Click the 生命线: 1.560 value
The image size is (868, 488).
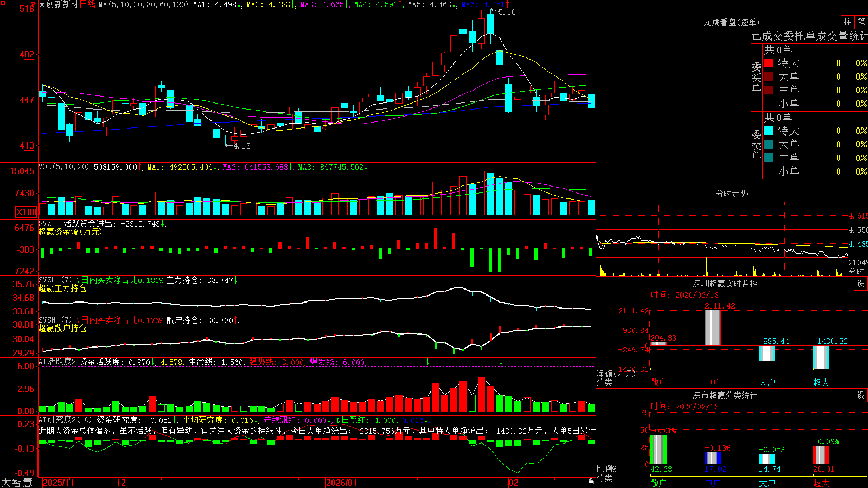click(216, 362)
